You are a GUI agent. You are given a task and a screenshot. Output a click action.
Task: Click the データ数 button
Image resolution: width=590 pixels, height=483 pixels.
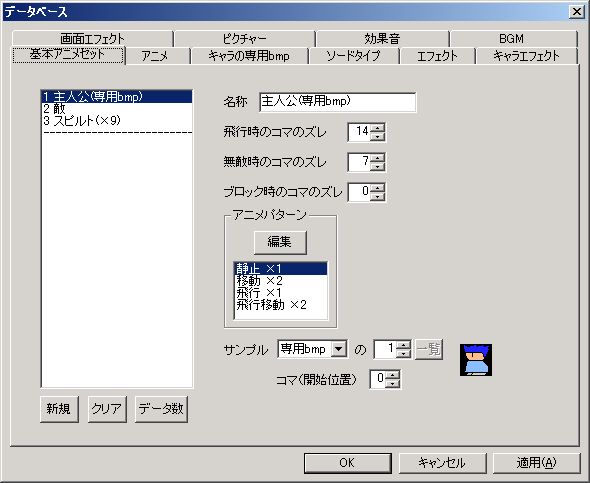coord(161,409)
